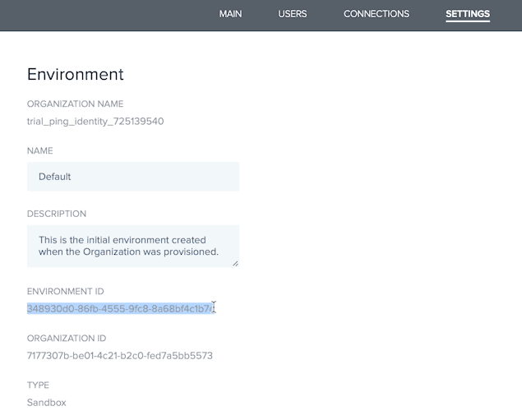Open the MAIN navigation tab

tap(230, 14)
